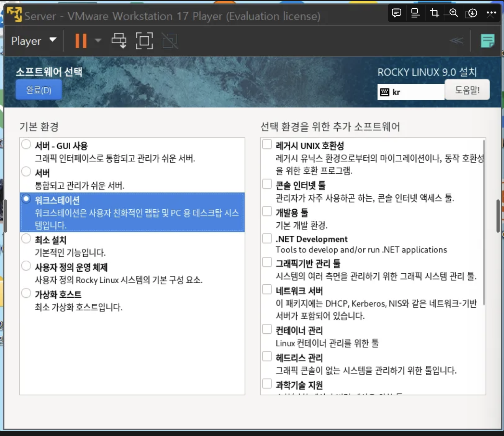Image resolution: width=504 pixels, height=436 pixels.
Task: Select 사용자 정의 운영 체제 radio button
Action: [26, 266]
